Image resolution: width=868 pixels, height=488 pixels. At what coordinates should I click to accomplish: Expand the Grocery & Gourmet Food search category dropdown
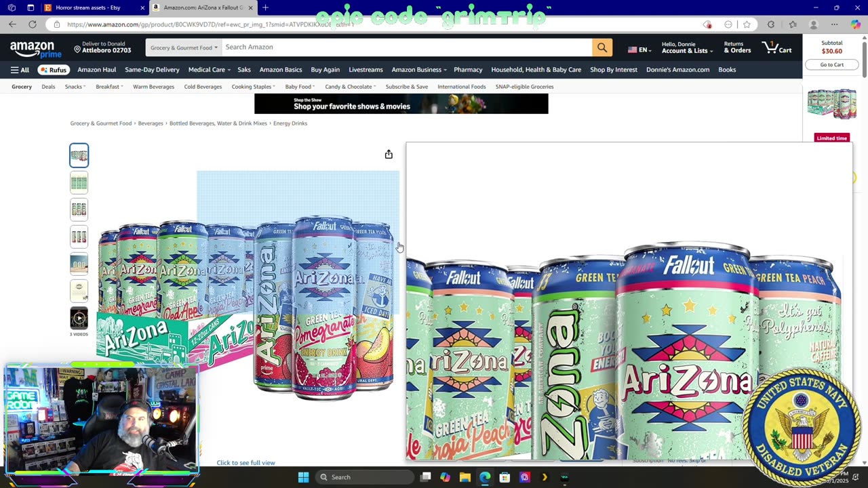pos(184,47)
